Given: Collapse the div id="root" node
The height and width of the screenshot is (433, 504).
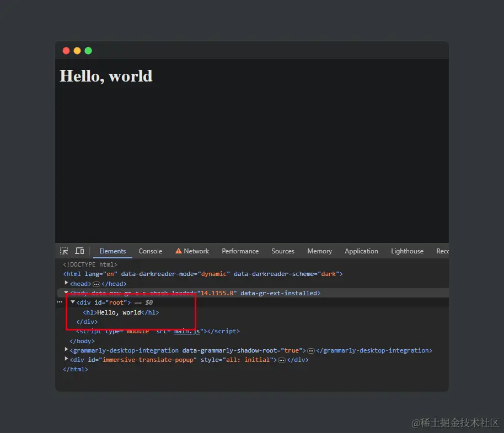Looking at the screenshot, I should pyautogui.click(x=73, y=302).
